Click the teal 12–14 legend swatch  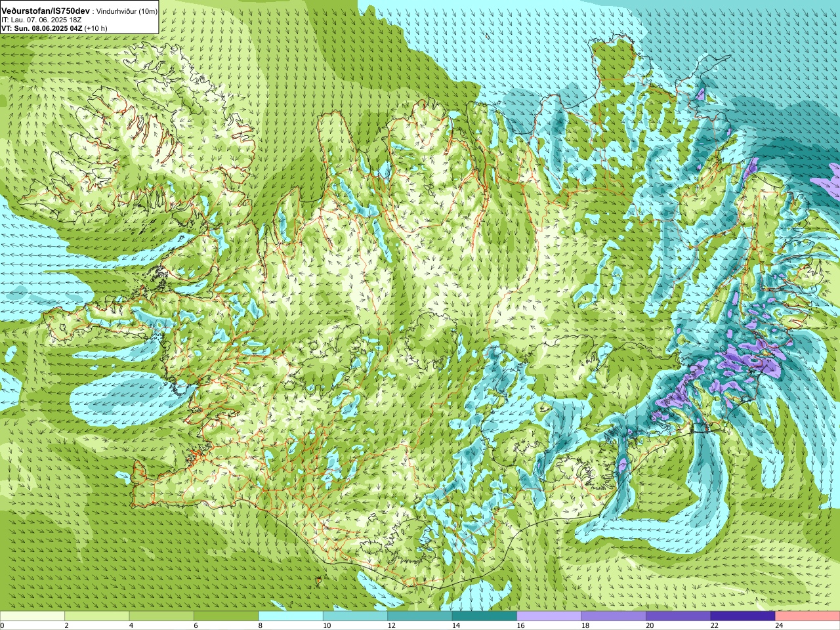coord(420,616)
